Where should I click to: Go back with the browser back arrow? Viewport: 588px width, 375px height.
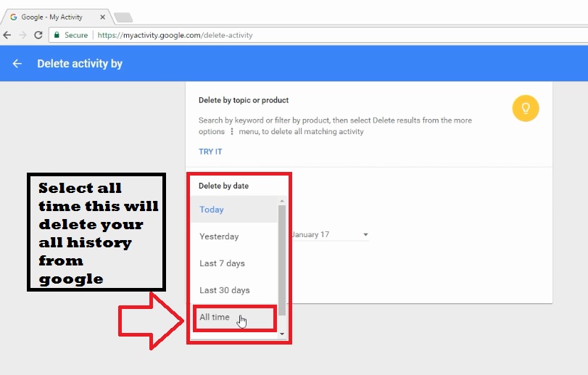click(x=7, y=35)
